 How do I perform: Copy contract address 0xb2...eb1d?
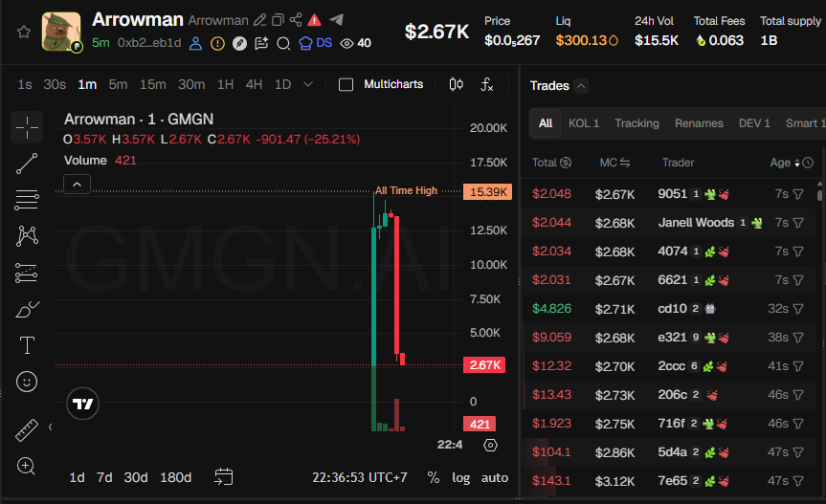[149, 43]
